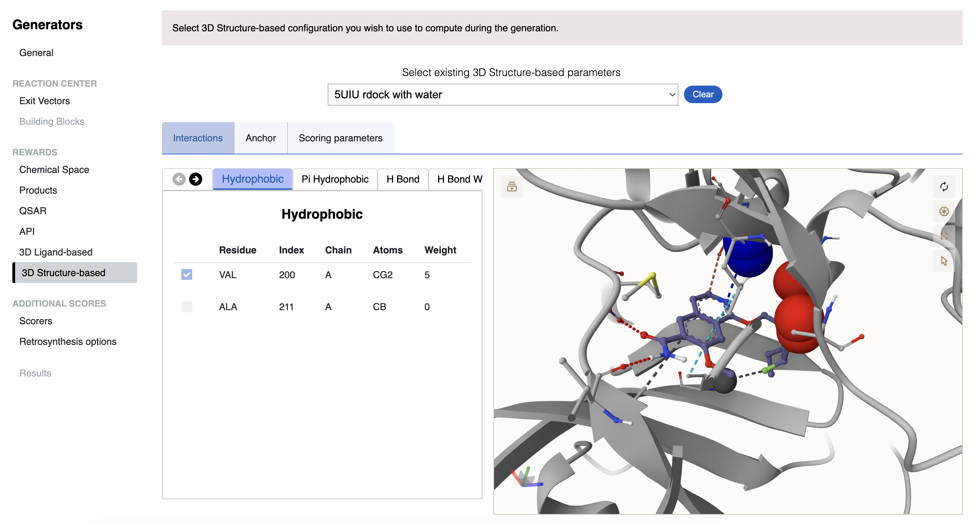Image resolution: width=980 pixels, height=524 pixels.
Task: Switch to the Anchor tab
Action: (x=261, y=138)
